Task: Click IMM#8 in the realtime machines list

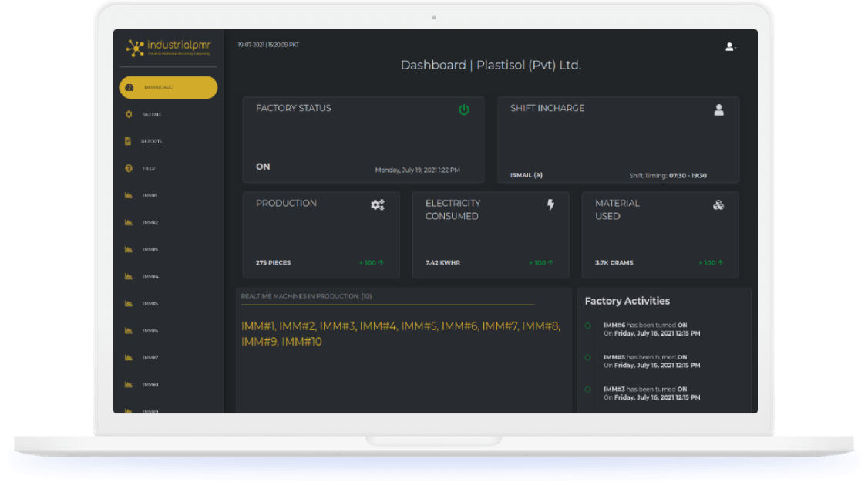Action: [540, 326]
